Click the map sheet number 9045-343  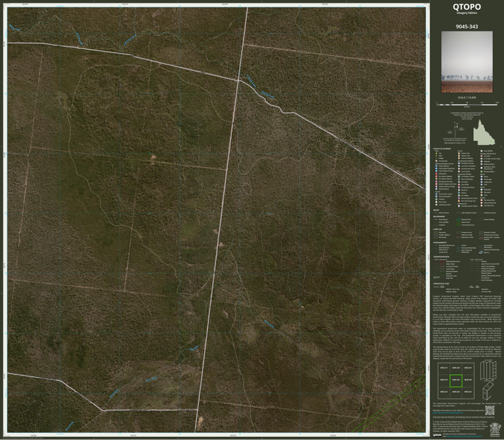(467, 27)
